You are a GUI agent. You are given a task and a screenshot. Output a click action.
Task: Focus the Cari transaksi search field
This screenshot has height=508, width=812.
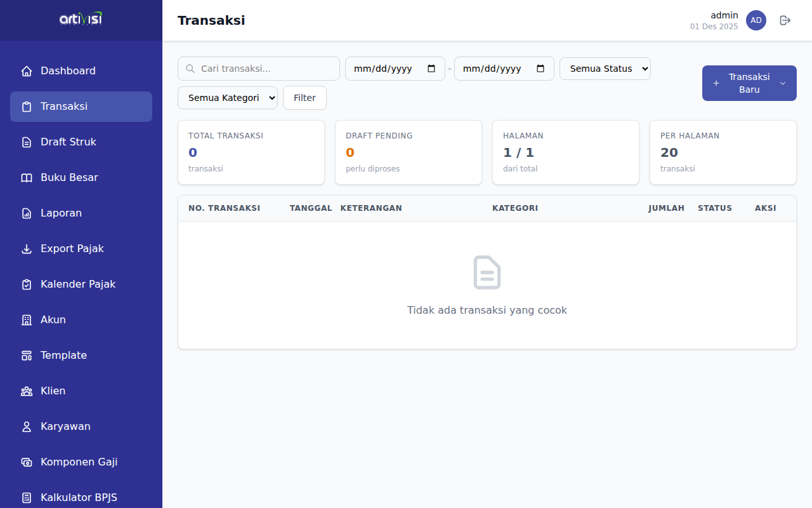[266, 69]
